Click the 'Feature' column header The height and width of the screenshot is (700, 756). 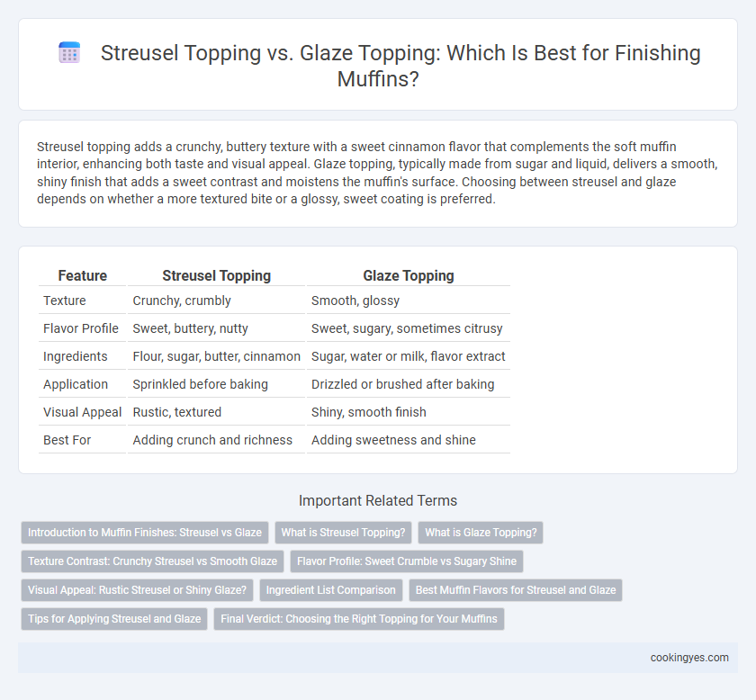(83, 275)
